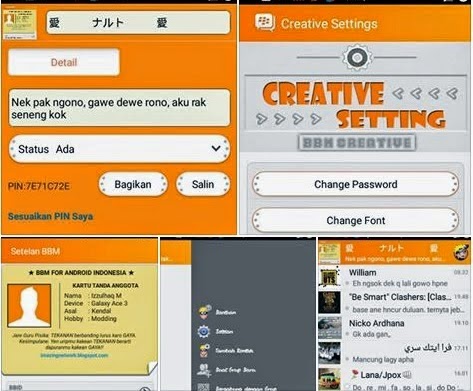Tap the Naruto avatar icon in chat list header

pyautogui.click(x=461, y=252)
